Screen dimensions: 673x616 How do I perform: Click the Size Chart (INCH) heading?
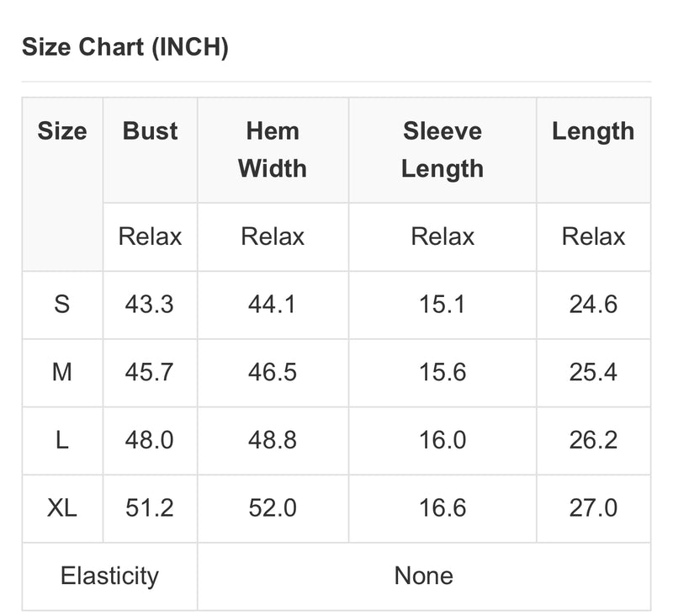[x=125, y=47]
